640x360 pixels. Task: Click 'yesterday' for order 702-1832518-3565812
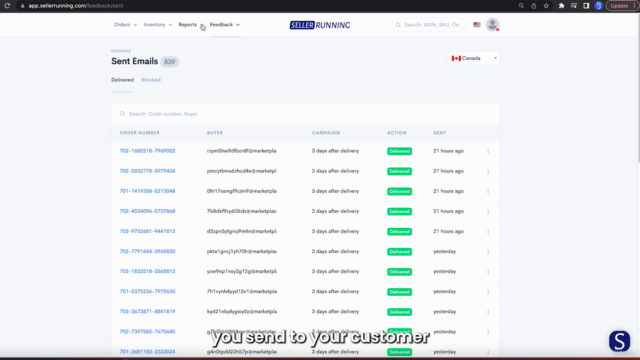(x=444, y=271)
